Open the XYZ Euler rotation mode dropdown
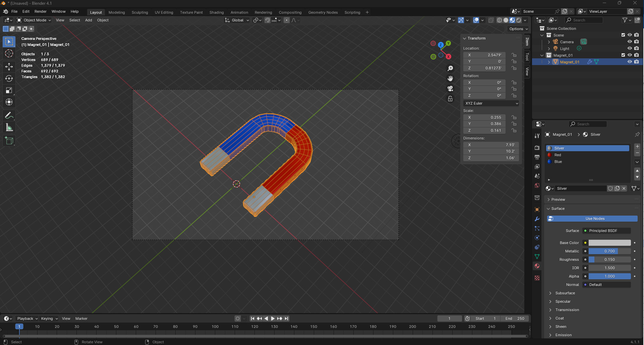The image size is (644, 345). tap(491, 103)
